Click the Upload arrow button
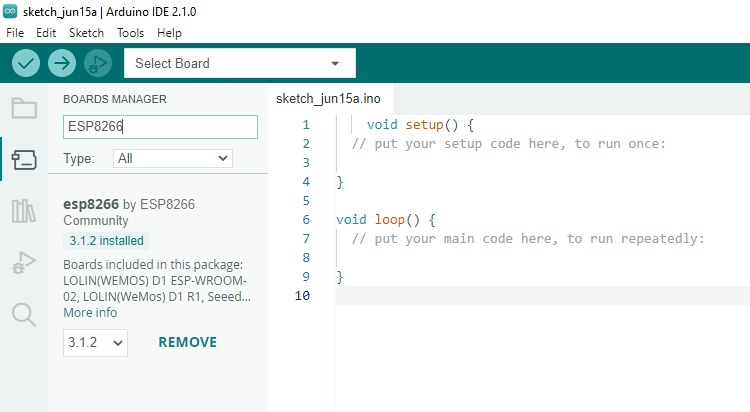The image size is (750, 412). point(62,63)
